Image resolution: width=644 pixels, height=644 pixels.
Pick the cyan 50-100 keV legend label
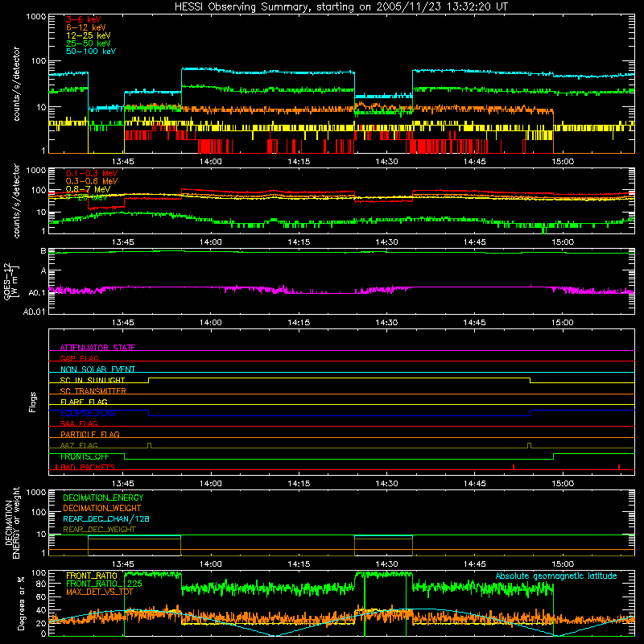click(x=91, y=52)
